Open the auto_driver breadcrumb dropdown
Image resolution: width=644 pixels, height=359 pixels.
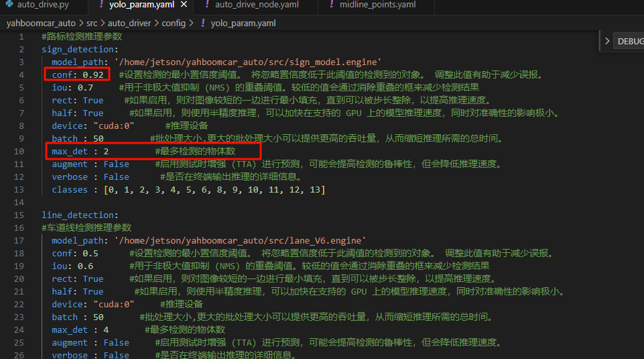130,23
